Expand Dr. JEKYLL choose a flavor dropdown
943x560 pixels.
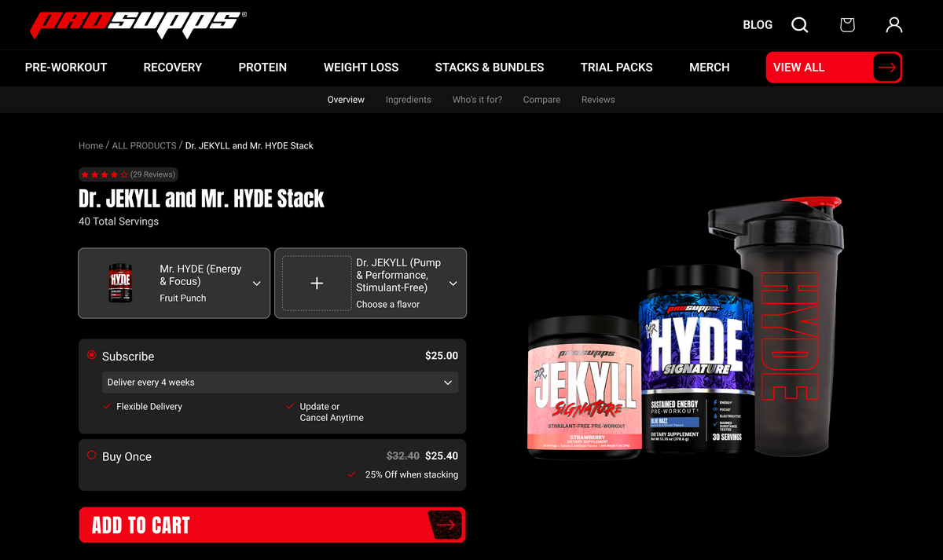click(x=453, y=284)
